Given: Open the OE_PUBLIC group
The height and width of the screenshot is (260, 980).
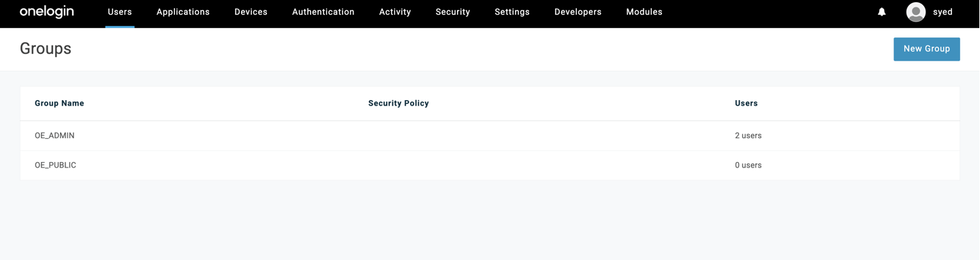Looking at the screenshot, I should pyautogui.click(x=55, y=165).
